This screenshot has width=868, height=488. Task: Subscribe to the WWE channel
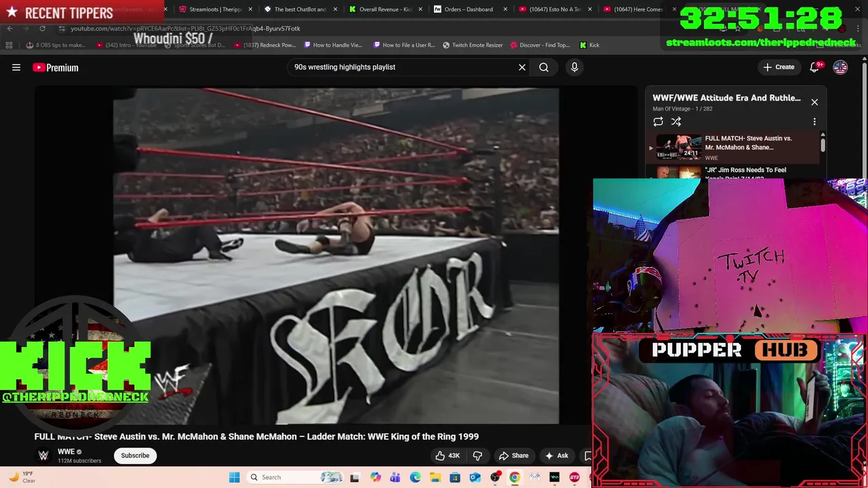point(135,455)
